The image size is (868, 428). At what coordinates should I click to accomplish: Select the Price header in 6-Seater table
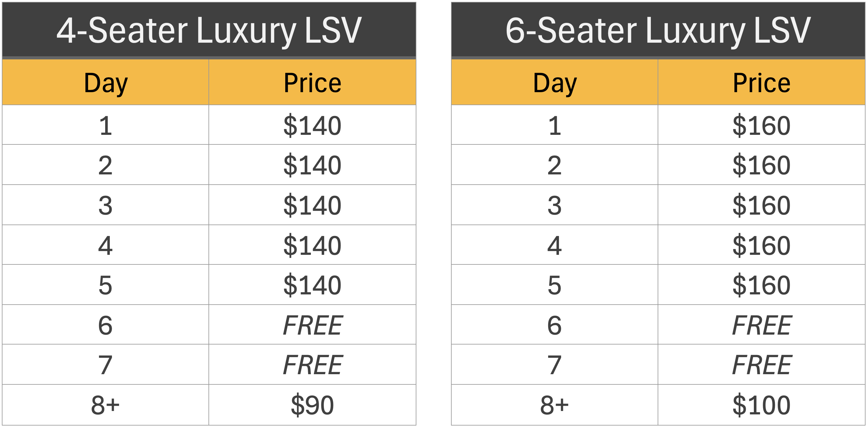(x=762, y=83)
